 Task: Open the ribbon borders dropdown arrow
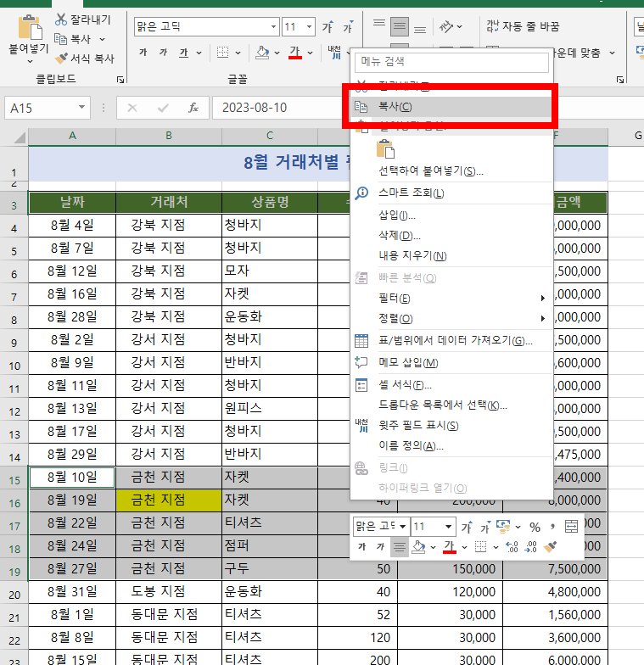click(x=238, y=53)
